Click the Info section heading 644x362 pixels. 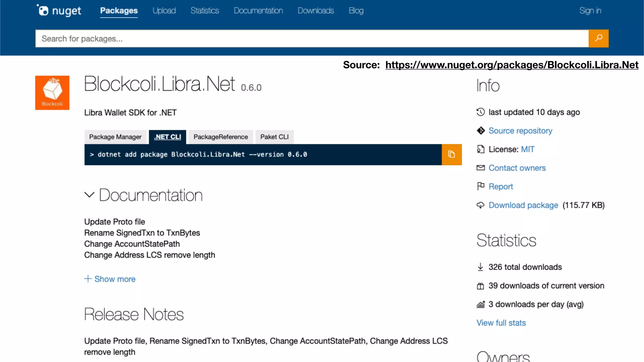pyautogui.click(x=488, y=85)
